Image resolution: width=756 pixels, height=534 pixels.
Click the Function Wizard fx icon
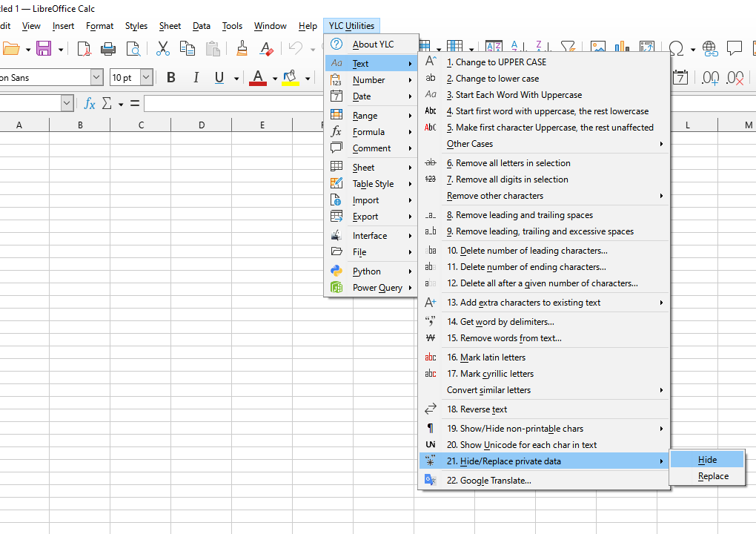[90, 104]
